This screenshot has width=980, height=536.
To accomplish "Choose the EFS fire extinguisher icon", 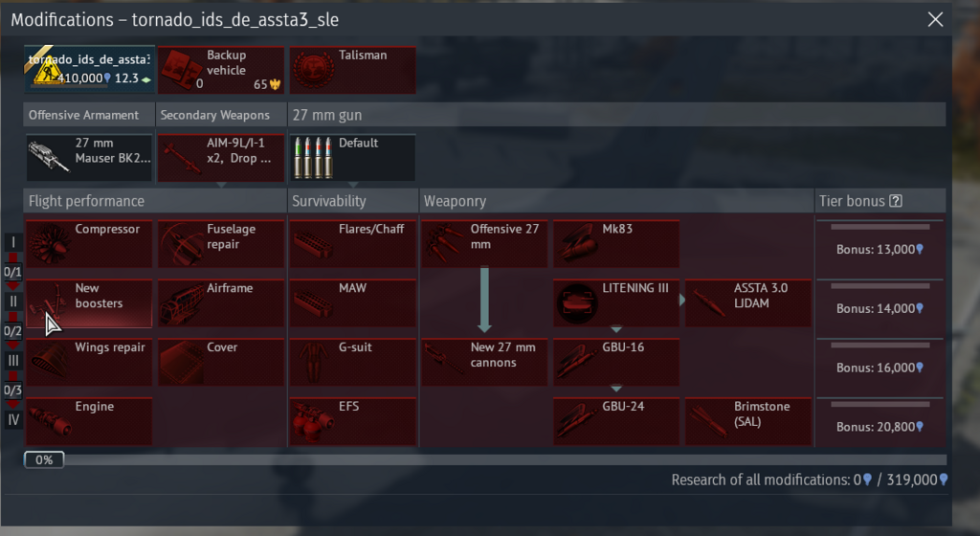I will pos(313,422).
